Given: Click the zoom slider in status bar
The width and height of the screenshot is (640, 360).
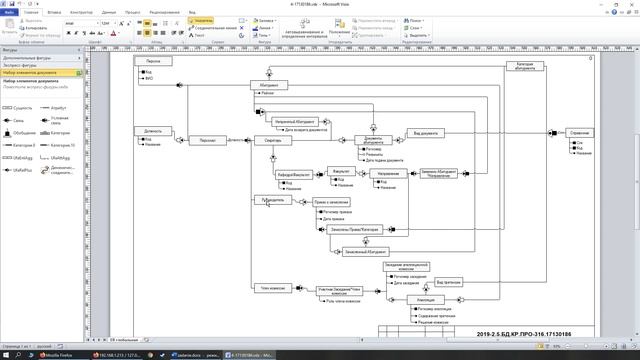Looking at the screenshot, I should point(586,346).
